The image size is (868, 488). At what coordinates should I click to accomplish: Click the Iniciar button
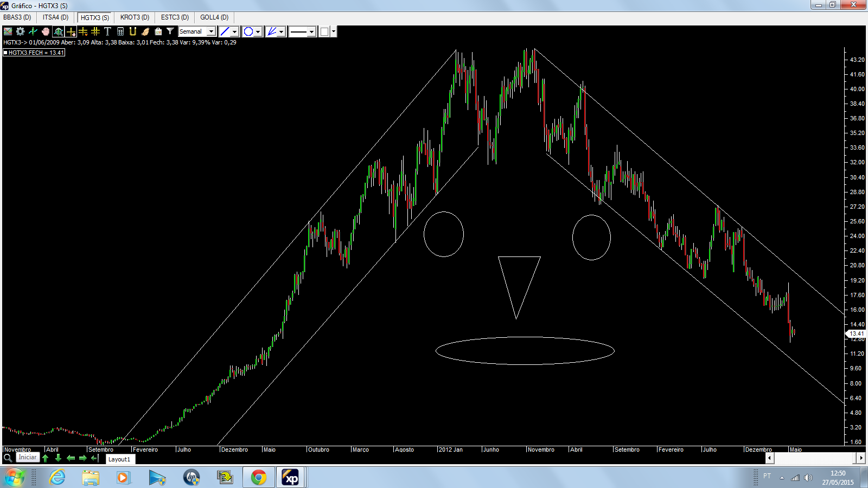tap(28, 458)
